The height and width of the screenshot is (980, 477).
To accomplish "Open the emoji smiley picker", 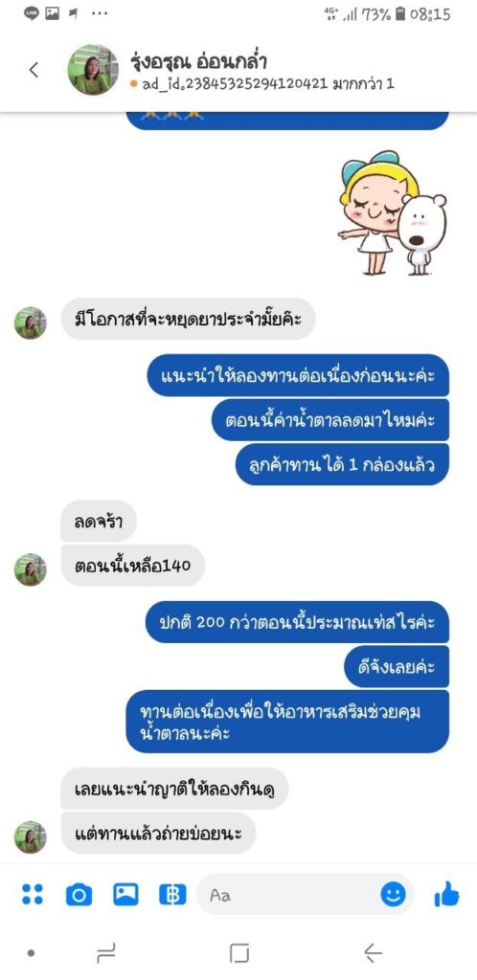I will (393, 895).
